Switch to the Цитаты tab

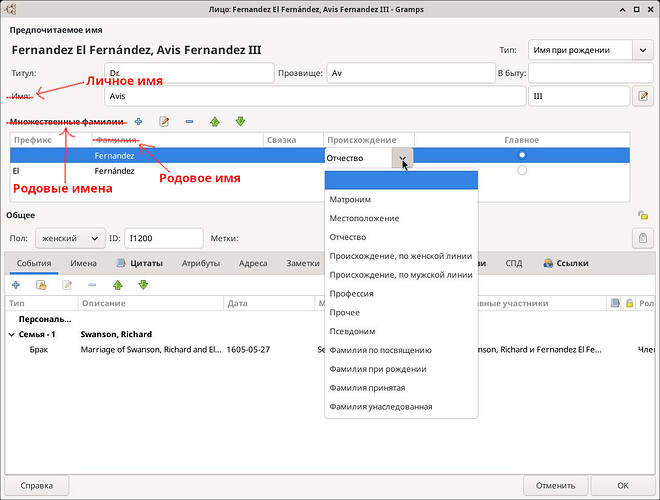[x=140, y=263]
